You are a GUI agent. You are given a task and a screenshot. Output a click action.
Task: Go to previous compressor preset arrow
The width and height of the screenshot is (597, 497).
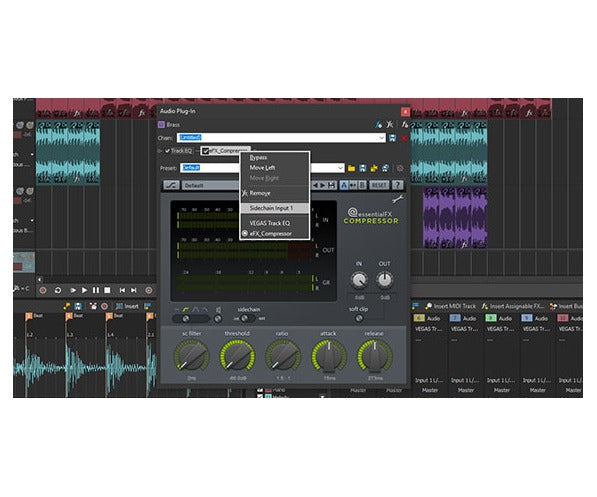(x=315, y=185)
